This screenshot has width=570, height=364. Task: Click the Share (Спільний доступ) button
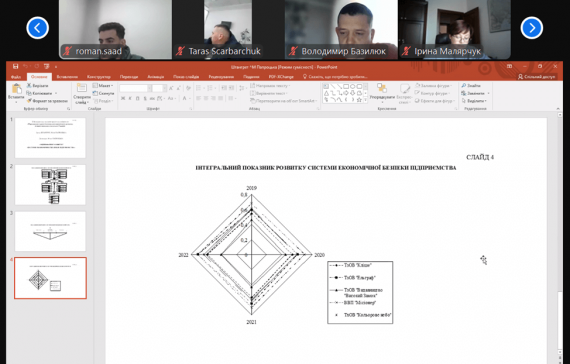tap(537, 77)
